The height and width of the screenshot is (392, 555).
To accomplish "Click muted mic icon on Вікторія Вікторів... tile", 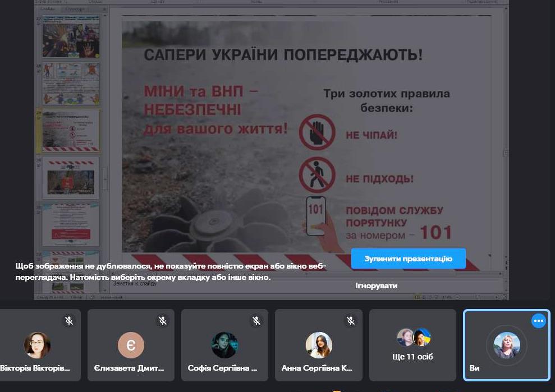I will click(69, 321).
